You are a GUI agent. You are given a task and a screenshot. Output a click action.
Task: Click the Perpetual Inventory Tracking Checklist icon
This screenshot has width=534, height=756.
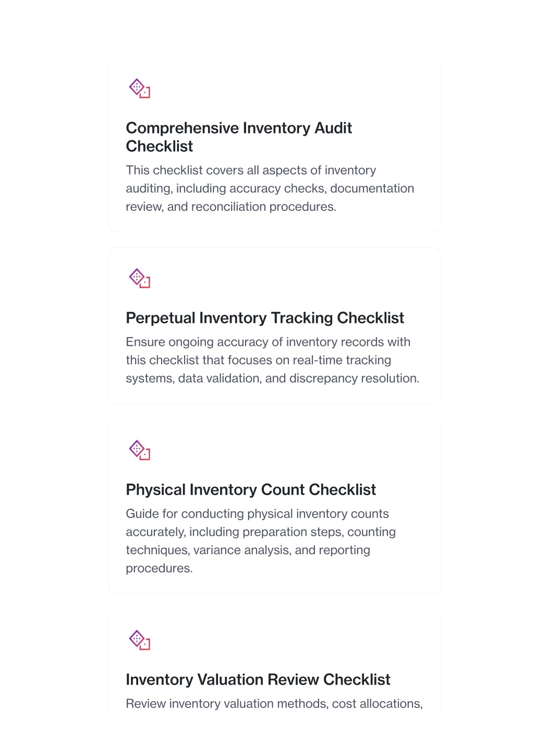point(140,279)
